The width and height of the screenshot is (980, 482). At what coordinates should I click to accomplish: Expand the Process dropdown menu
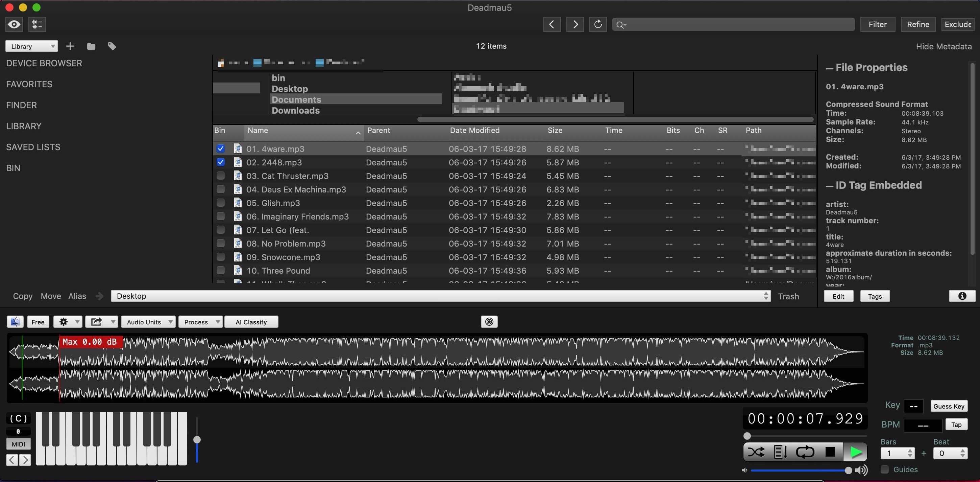tap(200, 322)
